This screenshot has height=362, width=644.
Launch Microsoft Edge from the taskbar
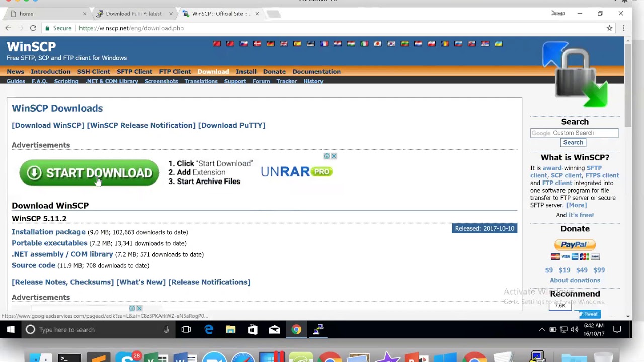[x=209, y=330]
